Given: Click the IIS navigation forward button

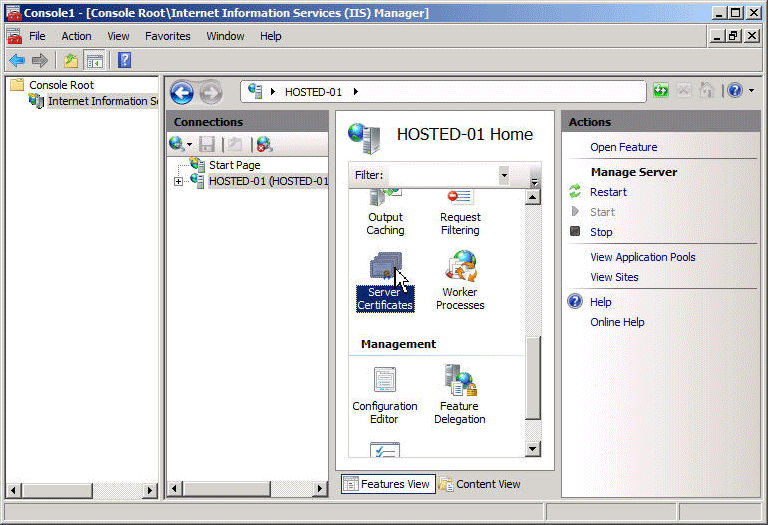Looking at the screenshot, I should [211, 93].
